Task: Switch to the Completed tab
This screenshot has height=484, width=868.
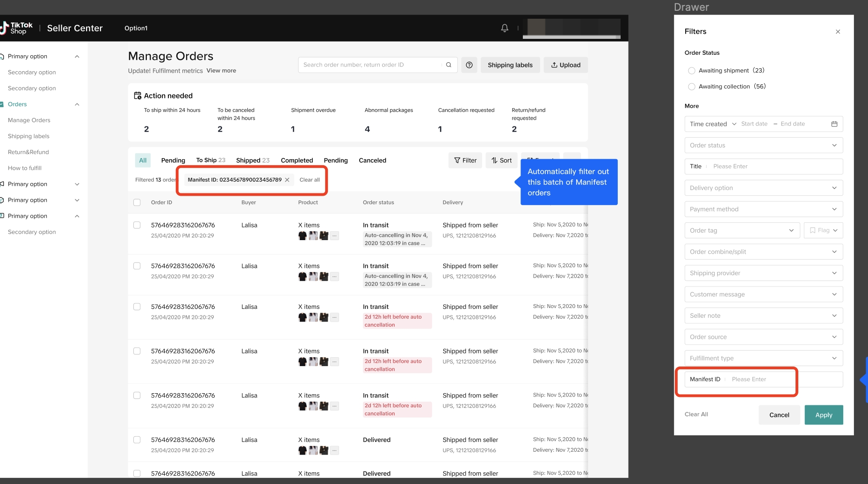Action: pyautogui.click(x=297, y=161)
